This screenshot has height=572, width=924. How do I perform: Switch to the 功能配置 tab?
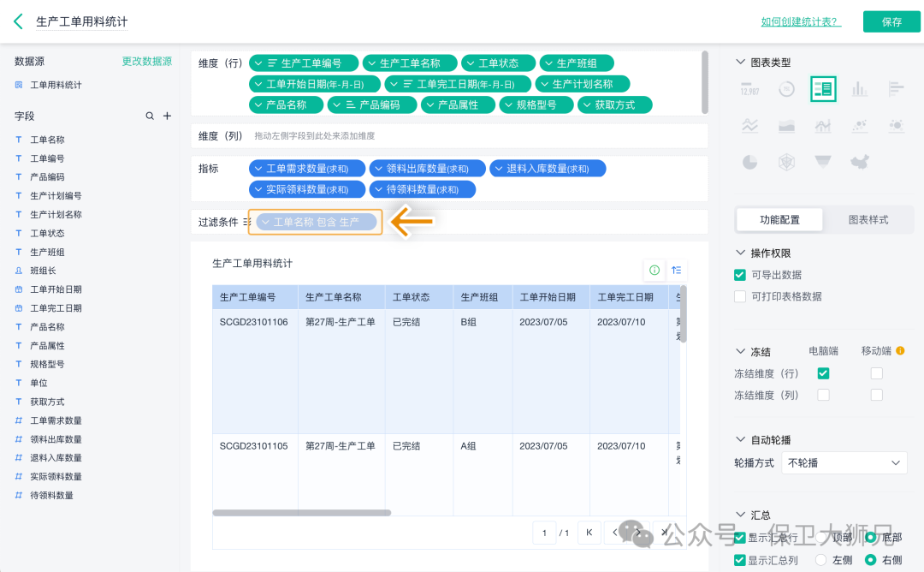(x=779, y=220)
